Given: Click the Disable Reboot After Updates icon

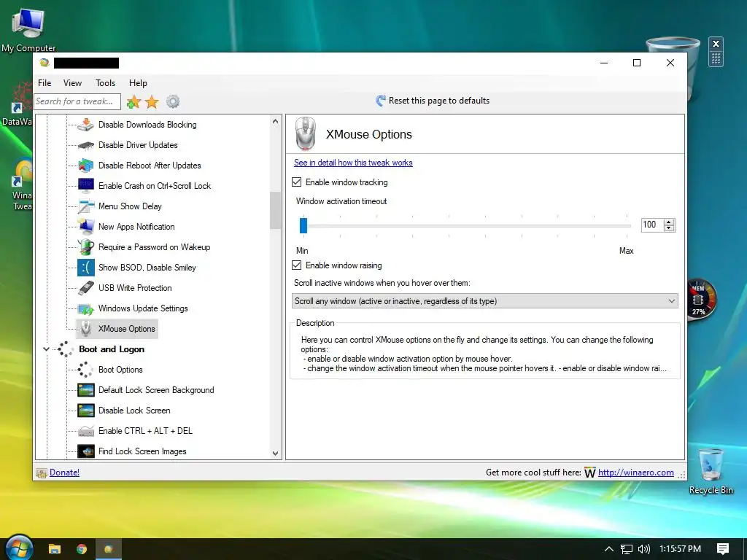Looking at the screenshot, I should coord(86,166).
